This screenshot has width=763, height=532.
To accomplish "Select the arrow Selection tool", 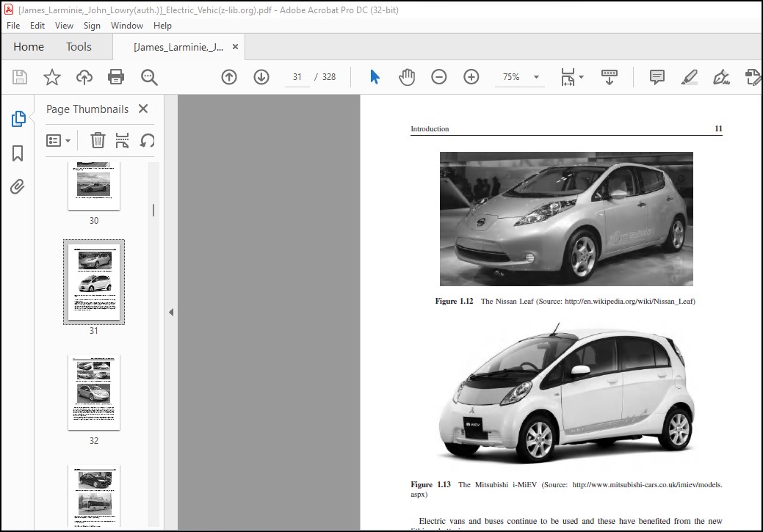I will point(375,77).
